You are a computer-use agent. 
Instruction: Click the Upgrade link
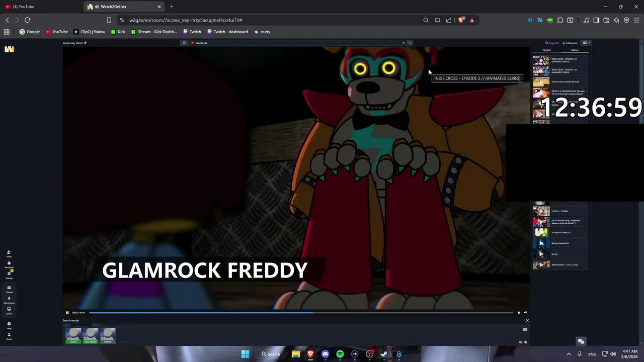point(552,43)
